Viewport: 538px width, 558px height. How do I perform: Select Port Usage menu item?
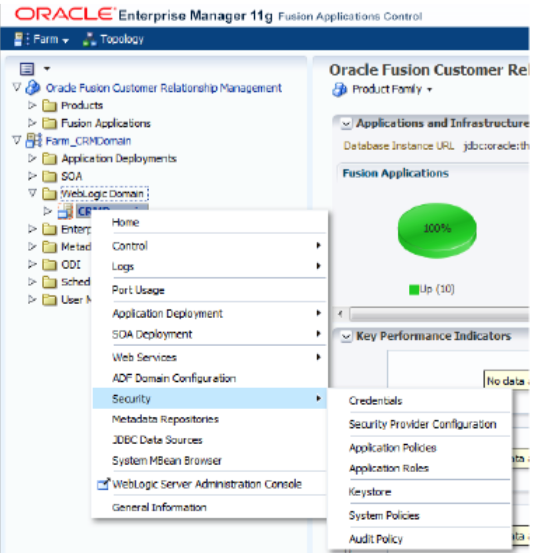coord(210,290)
